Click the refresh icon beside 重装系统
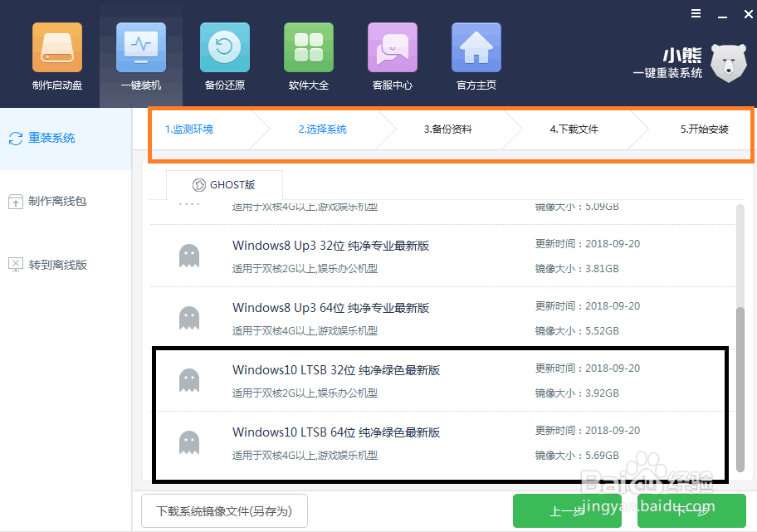Screen dimensions: 757x532 tap(16, 139)
